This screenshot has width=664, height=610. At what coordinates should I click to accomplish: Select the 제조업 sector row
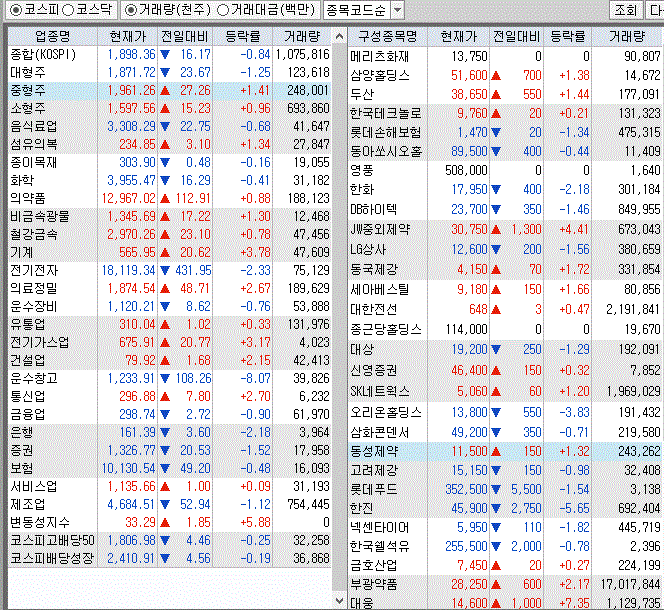pyautogui.click(x=169, y=505)
